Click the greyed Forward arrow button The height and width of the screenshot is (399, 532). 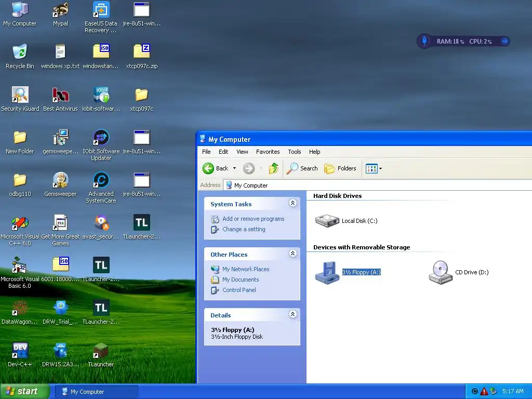(249, 168)
